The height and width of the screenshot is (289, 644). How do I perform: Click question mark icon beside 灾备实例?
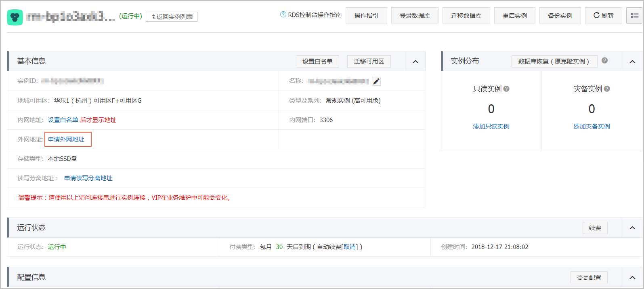(607, 89)
